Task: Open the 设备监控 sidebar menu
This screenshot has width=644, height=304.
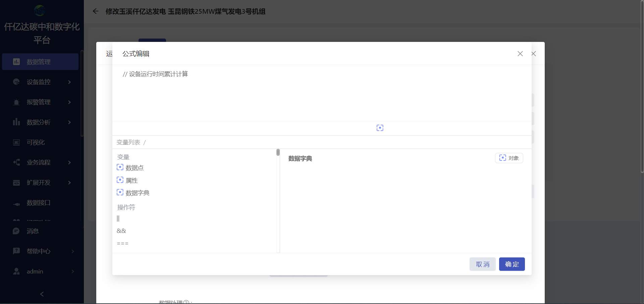Action: 40,82
